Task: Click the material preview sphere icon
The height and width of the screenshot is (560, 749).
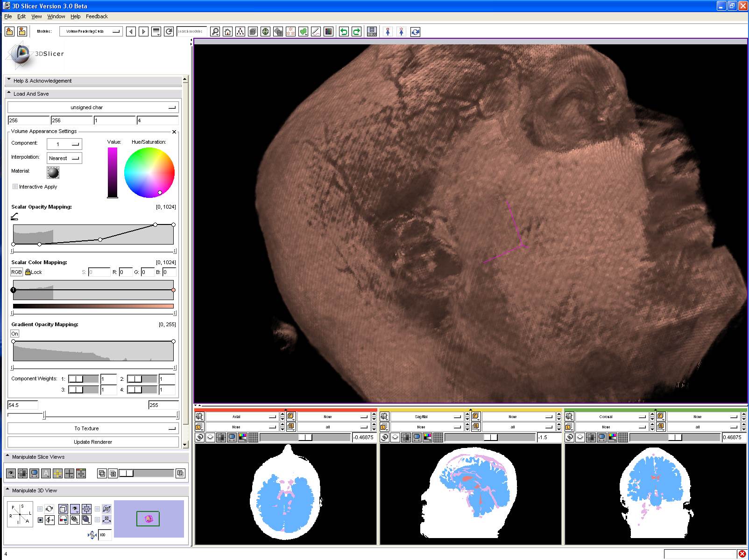Action: 53,173
